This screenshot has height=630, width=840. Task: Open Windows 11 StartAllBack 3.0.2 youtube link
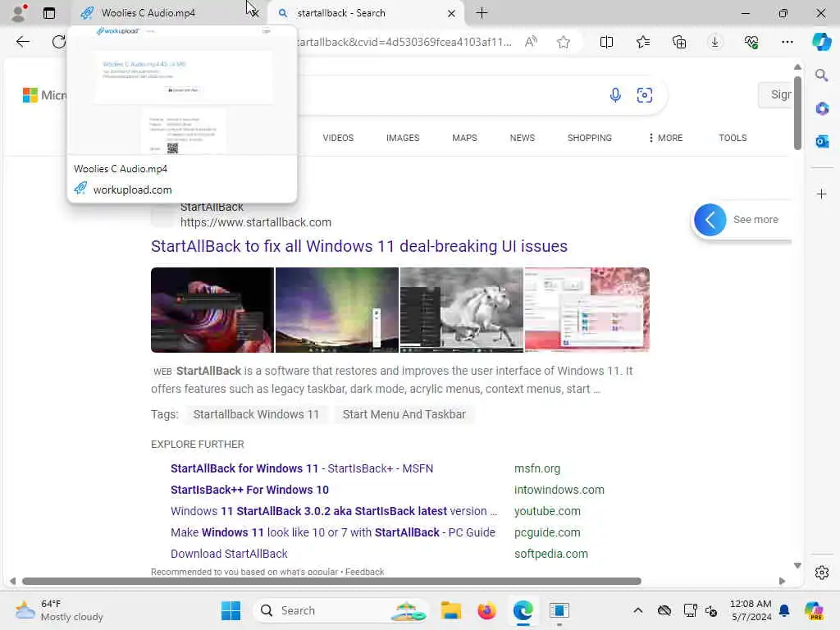click(x=333, y=511)
